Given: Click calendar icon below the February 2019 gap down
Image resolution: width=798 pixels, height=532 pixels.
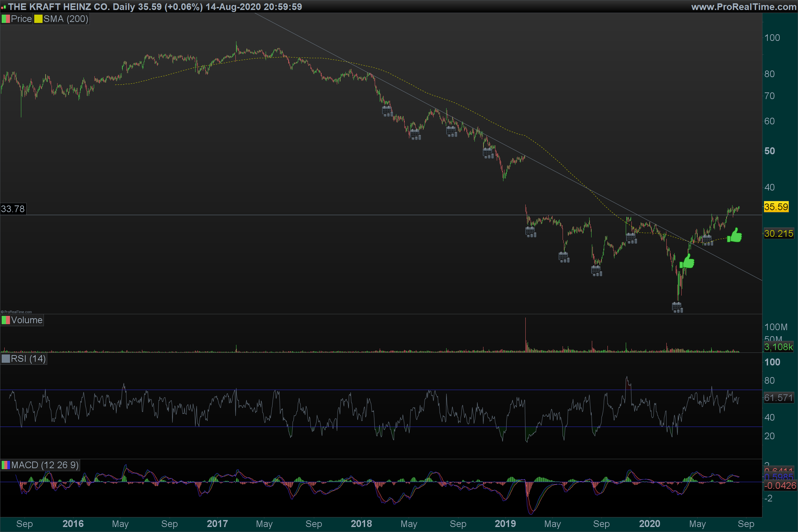Looking at the screenshot, I should tap(531, 232).
